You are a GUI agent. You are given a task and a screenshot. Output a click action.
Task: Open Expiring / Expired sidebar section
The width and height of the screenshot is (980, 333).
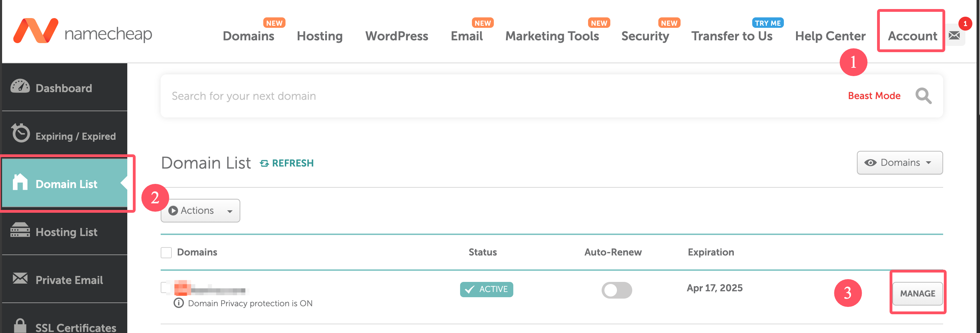pyautogui.click(x=65, y=135)
